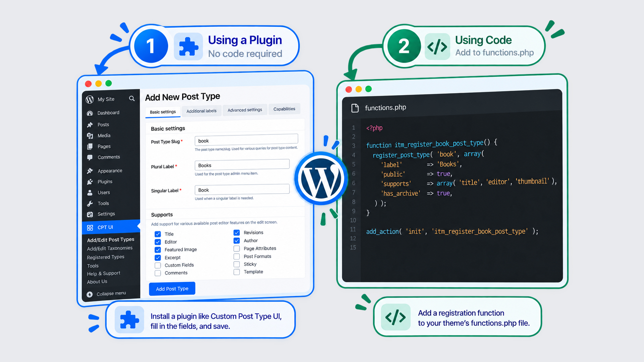Enable the Post Formats checkbox
This screenshot has height=362, width=644.
coord(236,256)
